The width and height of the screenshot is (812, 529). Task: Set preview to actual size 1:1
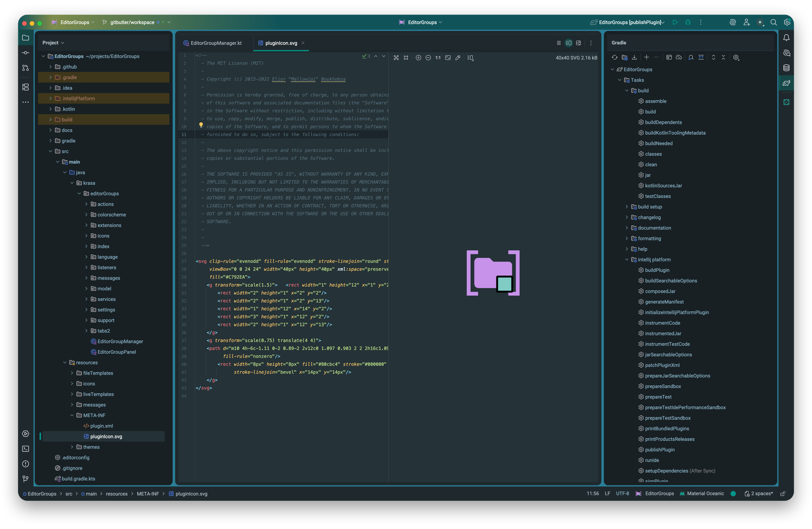(438, 58)
